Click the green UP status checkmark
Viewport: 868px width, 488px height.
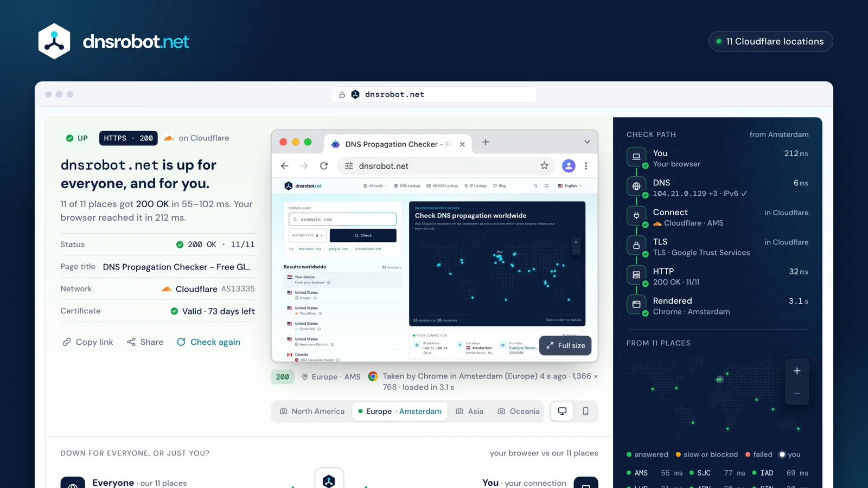[69, 138]
